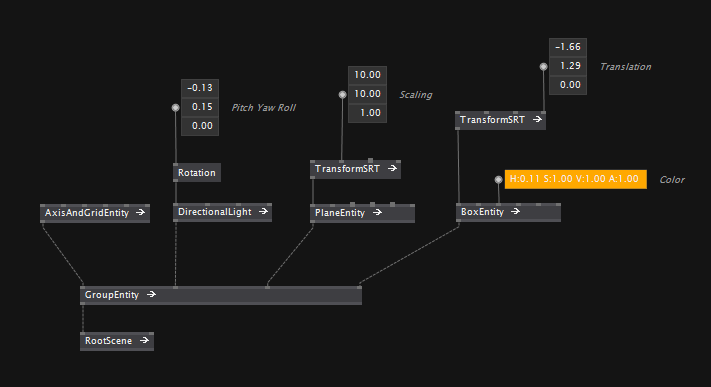
Task: Click the arrow on AxisAndGridEntity node
Action: click(141, 212)
